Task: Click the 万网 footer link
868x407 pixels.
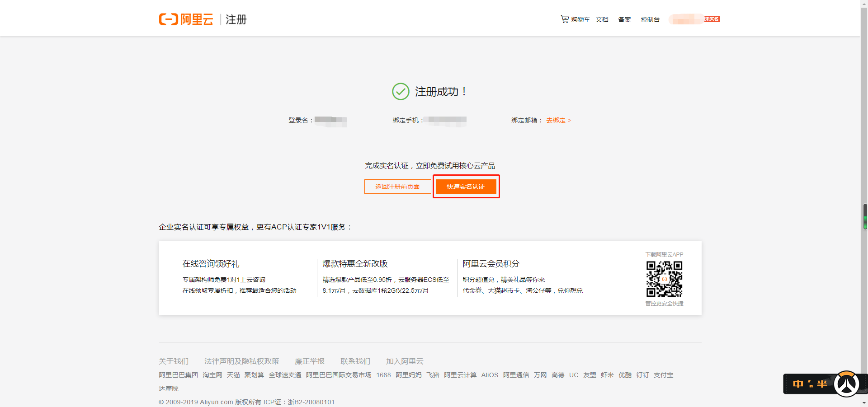Action: point(540,375)
